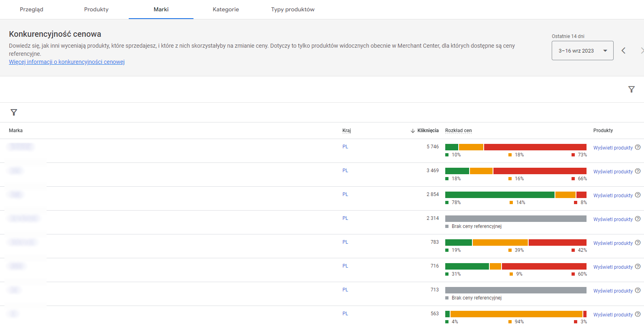
Task: Click Brak ceny referencyjnej in 713 row
Action: pyautogui.click(x=476, y=298)
